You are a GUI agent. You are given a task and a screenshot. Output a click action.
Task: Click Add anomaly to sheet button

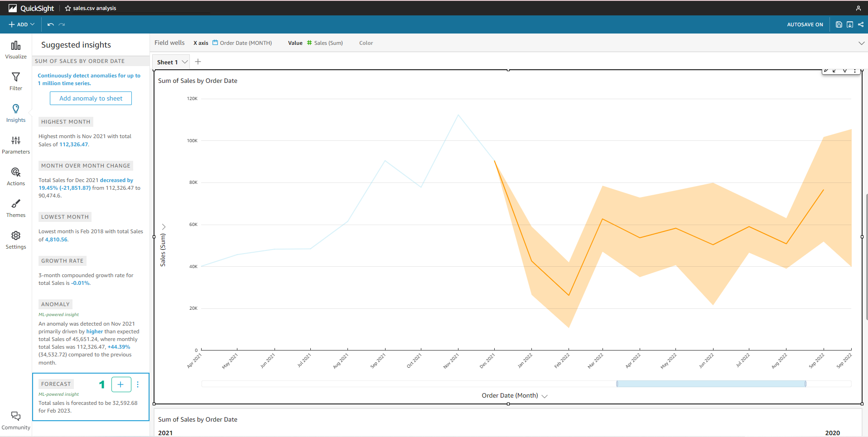pyautogui.click(x=91, y=98)
